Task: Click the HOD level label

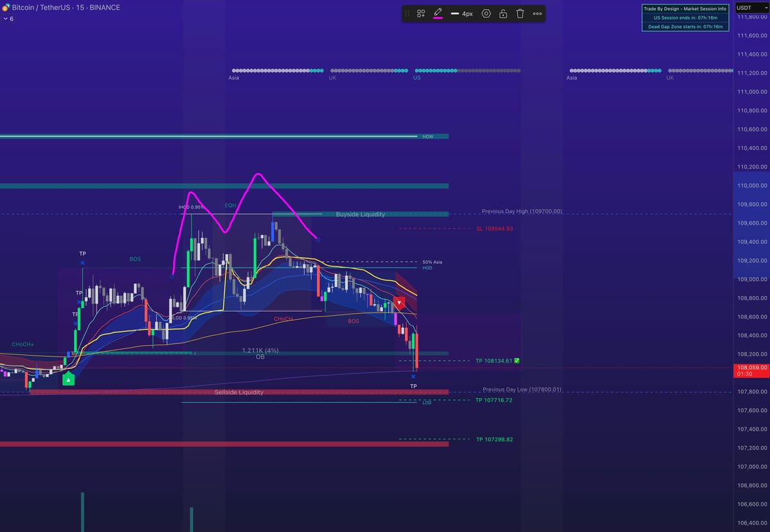Action: click(427, 268)
